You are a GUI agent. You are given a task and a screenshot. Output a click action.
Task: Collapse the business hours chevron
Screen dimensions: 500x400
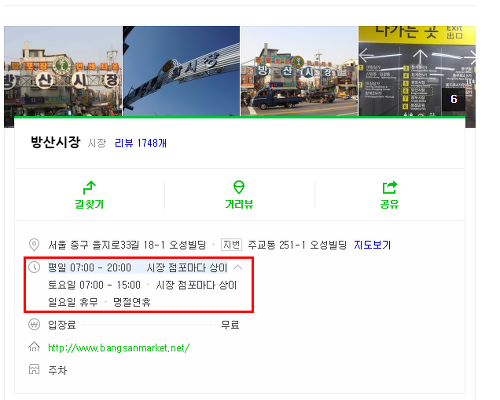click(238, 267)
